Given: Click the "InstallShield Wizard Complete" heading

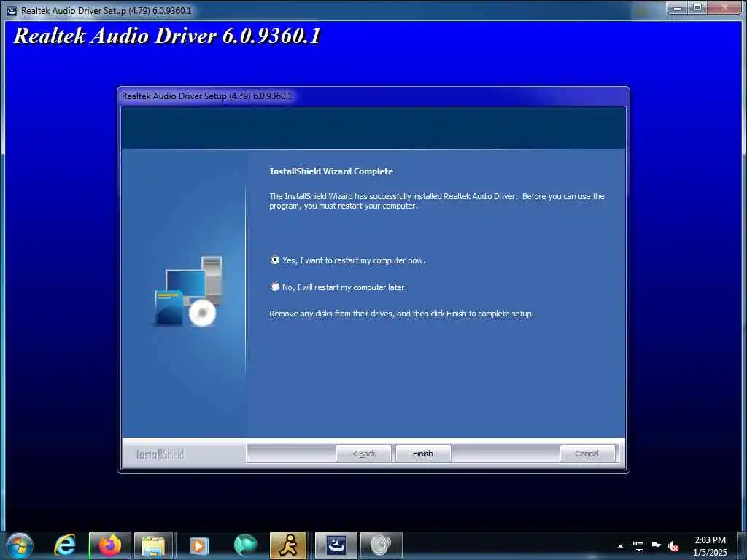Looking at the screenshot, I should 332,171.
